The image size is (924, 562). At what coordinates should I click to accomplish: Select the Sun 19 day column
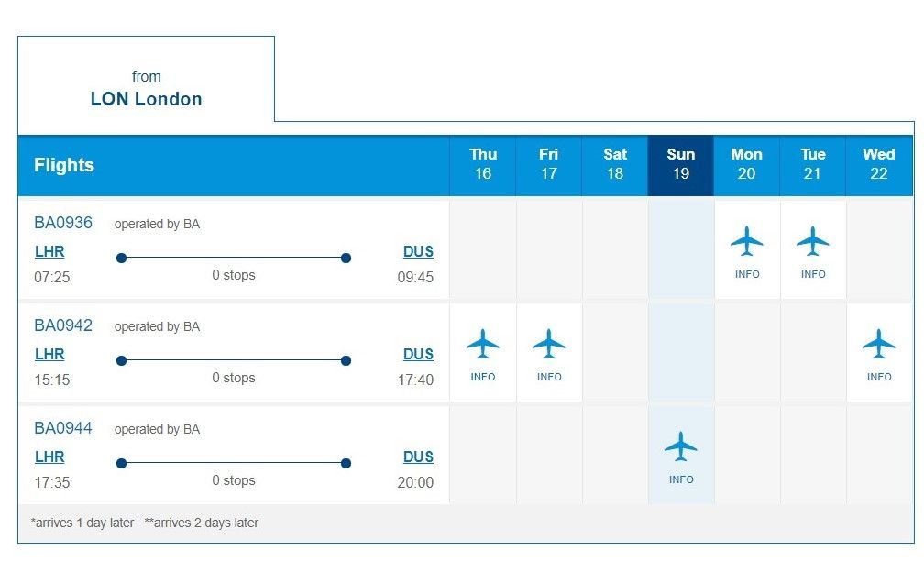click(x=680, y=164)
